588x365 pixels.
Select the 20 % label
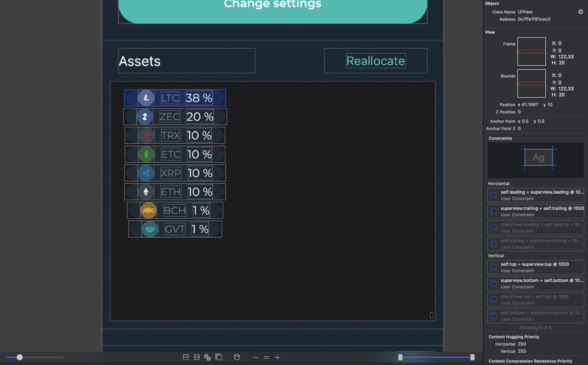click(200, 117)
